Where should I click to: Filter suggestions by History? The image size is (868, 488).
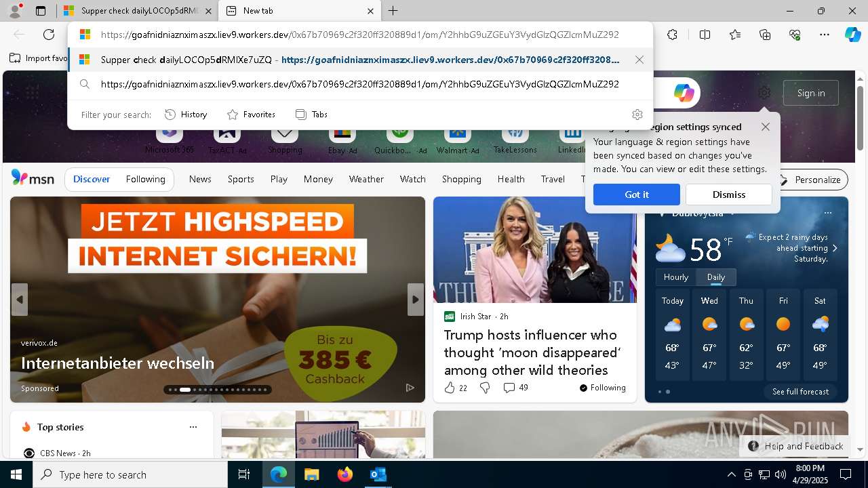(186, 115)
